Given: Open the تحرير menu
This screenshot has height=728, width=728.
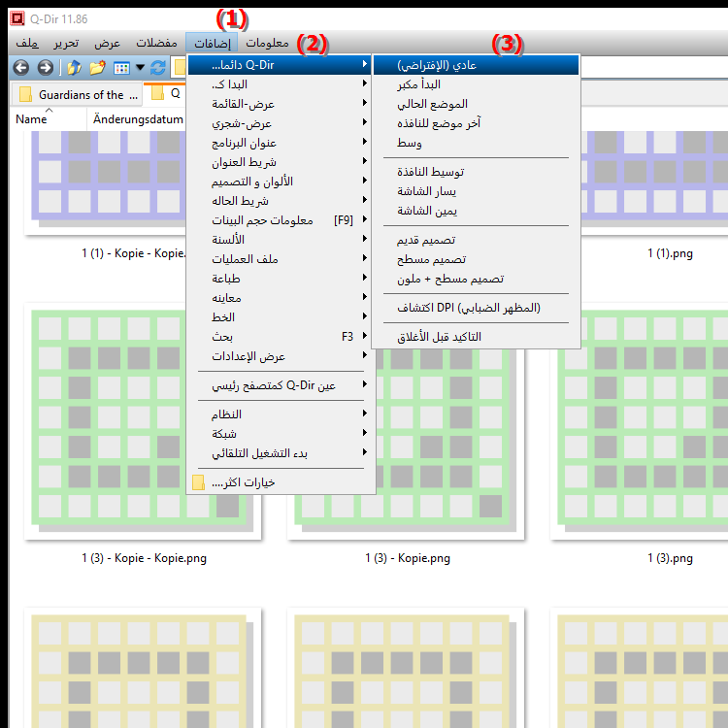Looking at the screenshot, I should click(x=66, y=43).
